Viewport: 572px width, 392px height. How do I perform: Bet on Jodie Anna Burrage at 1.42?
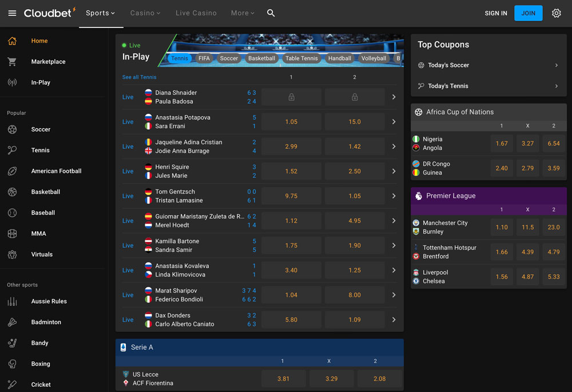(x=355, y=146)
